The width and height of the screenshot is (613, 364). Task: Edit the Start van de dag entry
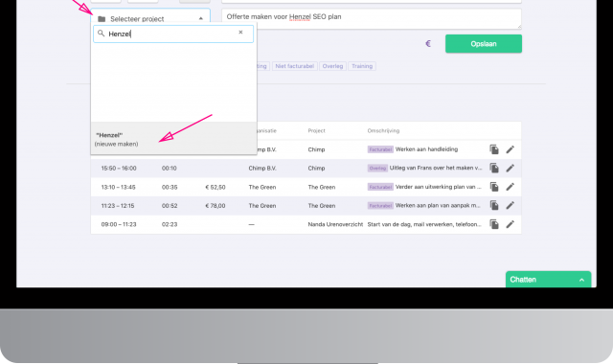[x=511, y=224]
